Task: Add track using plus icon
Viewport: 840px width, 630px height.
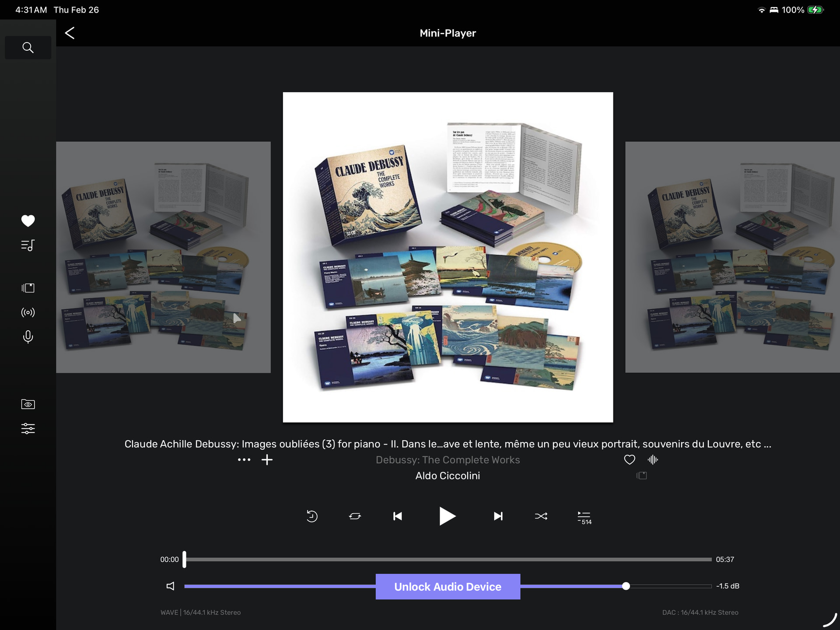Action: 267,460
